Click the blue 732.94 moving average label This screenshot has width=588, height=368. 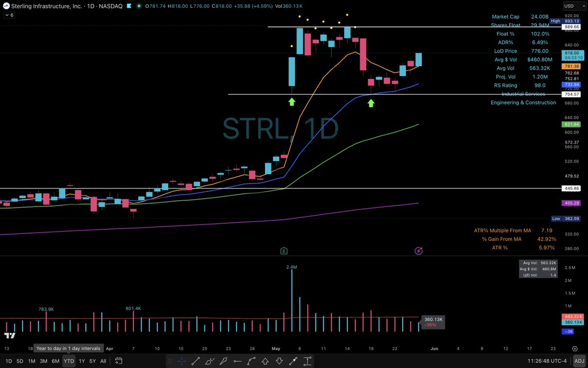pyautogui.click(x=571, y=84)
